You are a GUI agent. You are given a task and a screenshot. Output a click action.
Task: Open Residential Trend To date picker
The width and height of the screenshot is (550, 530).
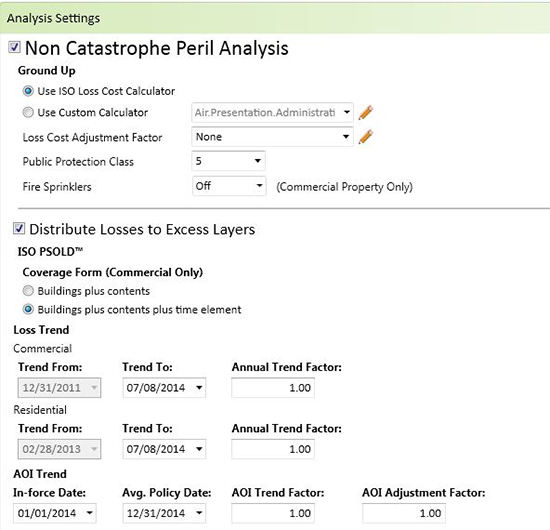click(164, 449)
